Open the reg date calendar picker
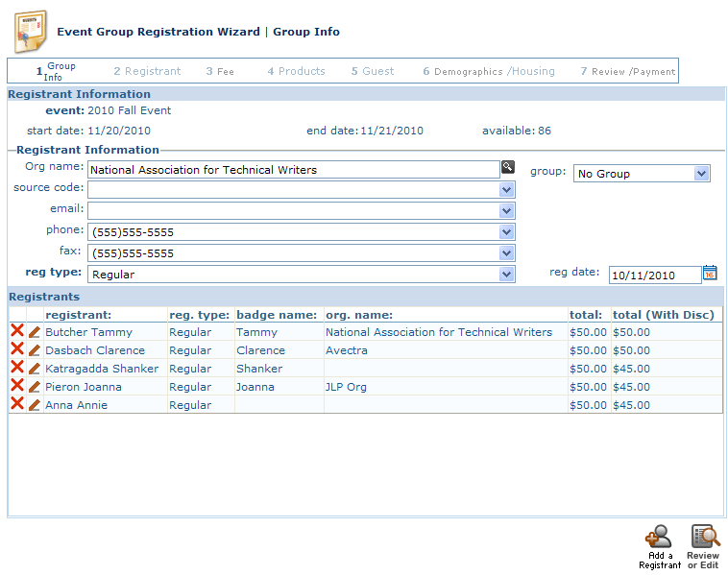 tap(710, 273)
